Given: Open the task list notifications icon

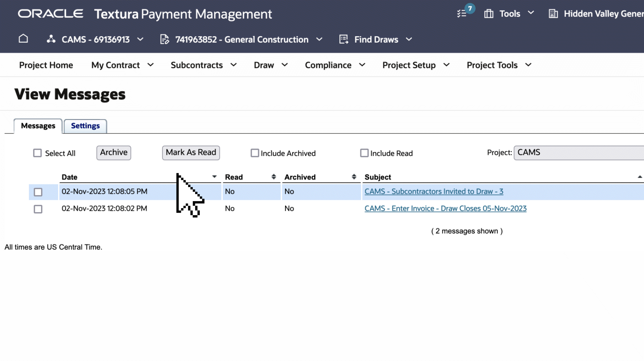Looking at the screenshot, I should coord(462,13).
